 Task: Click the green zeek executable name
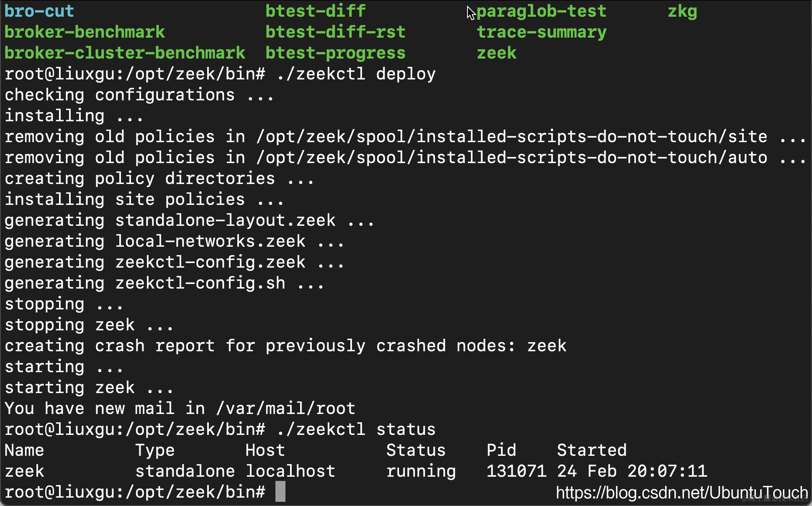pyautogui.click(x=496, y=53)
